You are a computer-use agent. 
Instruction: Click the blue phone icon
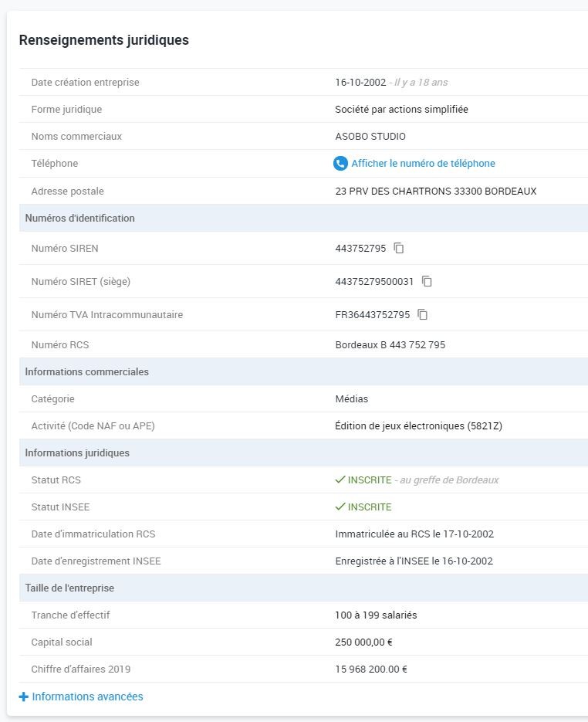tap(340, 164)
